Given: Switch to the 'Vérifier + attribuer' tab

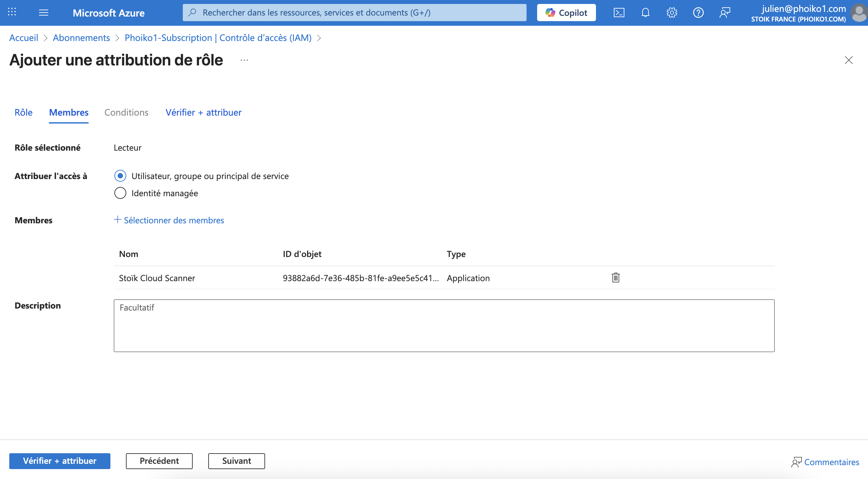Looking at the screenshot, I should [x=203, y=113].
